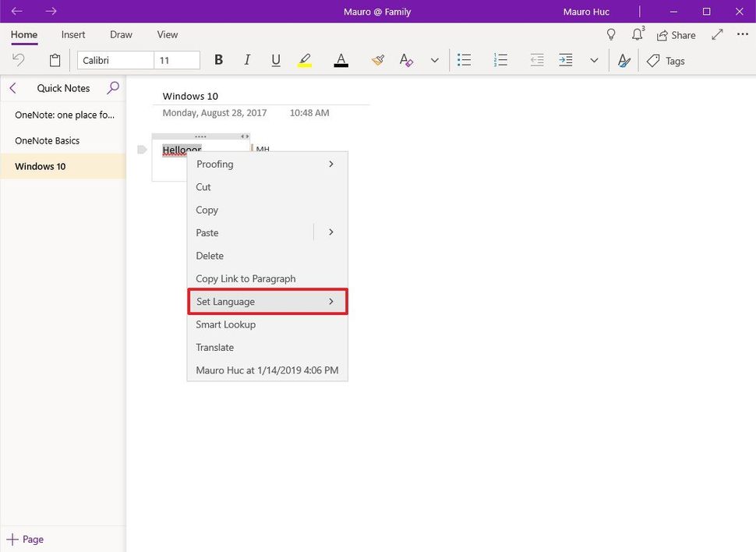
Task: Toggle italic formatting
Action: [x=247, y=59]
